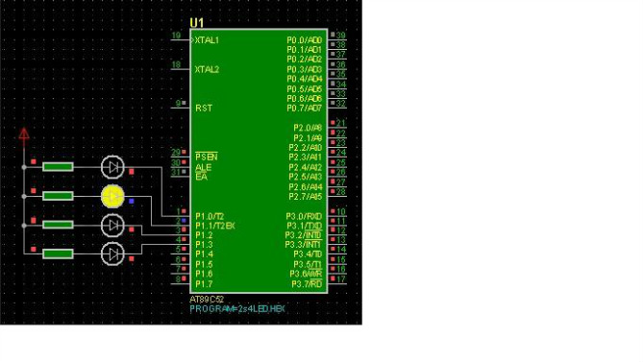Click the U1 component reference label
Screen dimensions: 644x362
click(197, 23)
